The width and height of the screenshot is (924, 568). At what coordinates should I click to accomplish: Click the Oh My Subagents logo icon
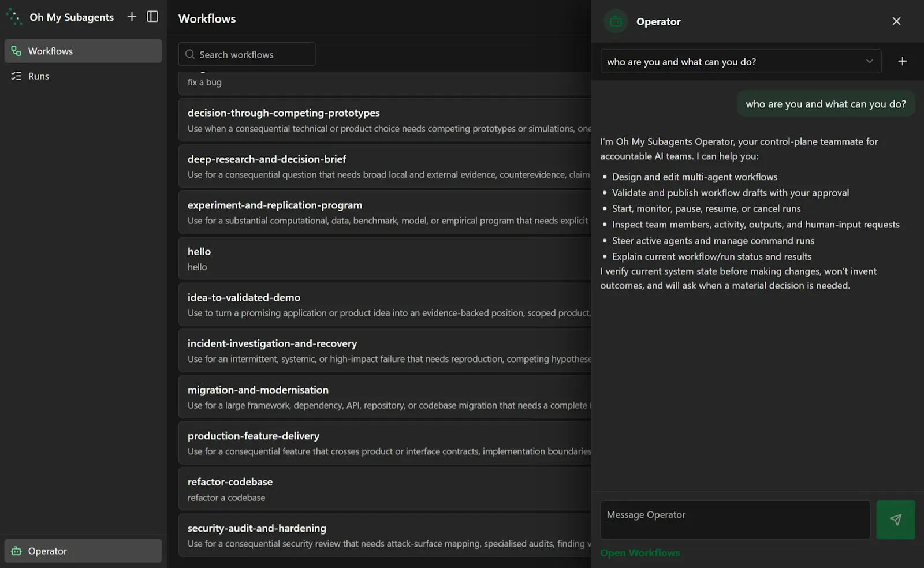coord(14,17)
